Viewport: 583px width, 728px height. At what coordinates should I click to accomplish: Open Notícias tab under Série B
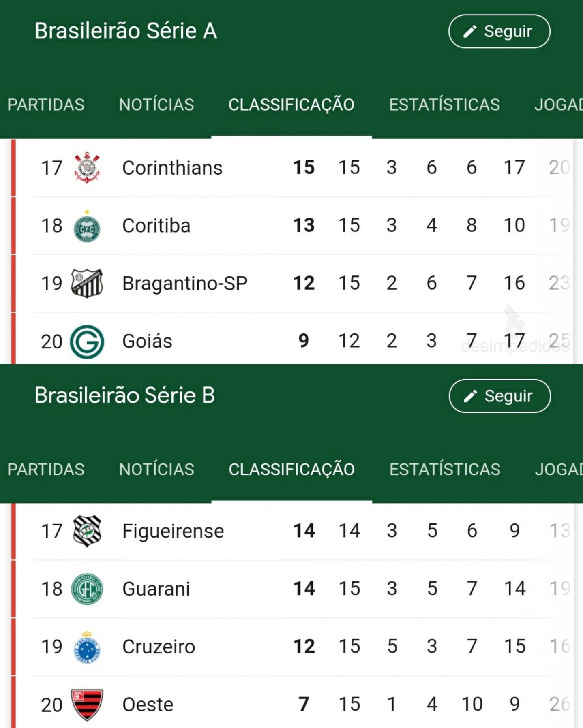coord(156,469)
